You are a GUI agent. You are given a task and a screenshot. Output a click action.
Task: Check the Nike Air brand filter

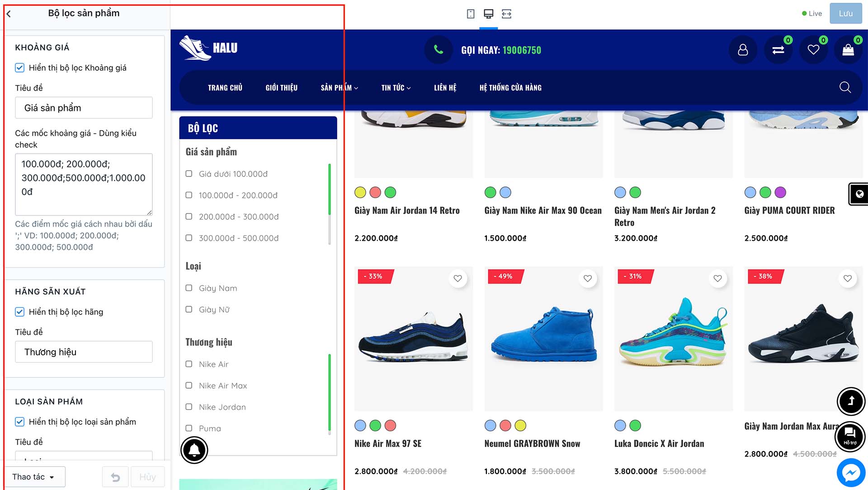click(189, 364)
